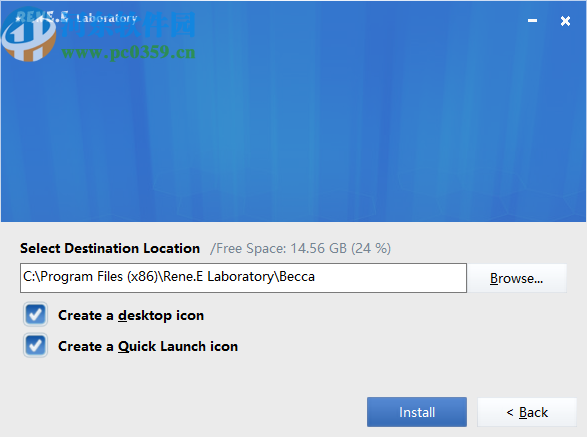Place cursor after "Becca" in path
Viewport: 587px width, 437px height.
[316, 277]
